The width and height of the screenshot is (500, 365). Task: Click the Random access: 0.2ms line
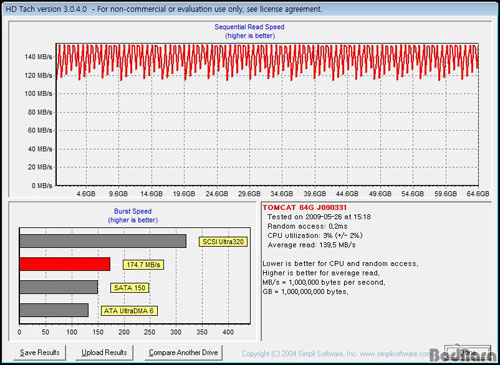(307, 226)
